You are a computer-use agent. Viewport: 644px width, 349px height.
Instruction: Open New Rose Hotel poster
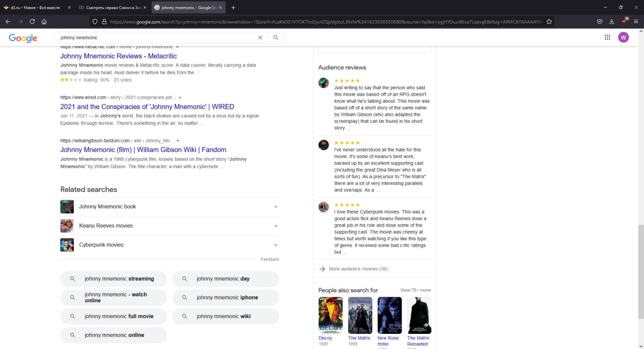click(x=390, y=315)
